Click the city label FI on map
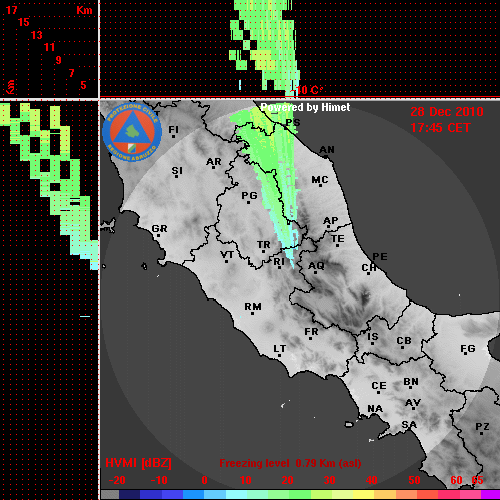Screen dimensions: 500x500 click(173, 129)
